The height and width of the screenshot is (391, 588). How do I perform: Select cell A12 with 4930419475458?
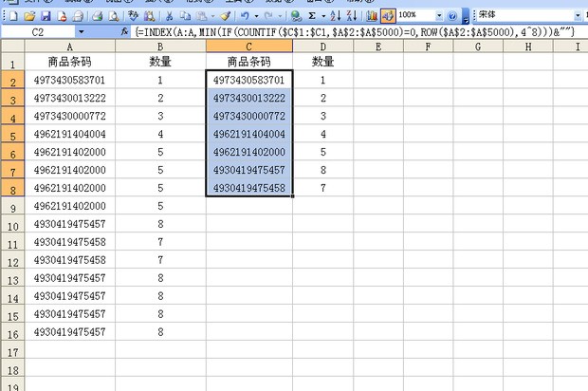(70, 260)
